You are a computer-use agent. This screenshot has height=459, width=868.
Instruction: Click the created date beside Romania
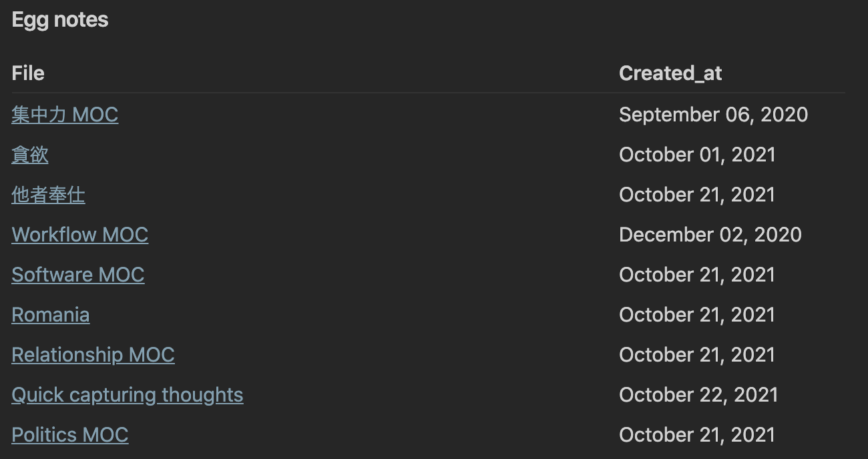(x=697, y=315)
